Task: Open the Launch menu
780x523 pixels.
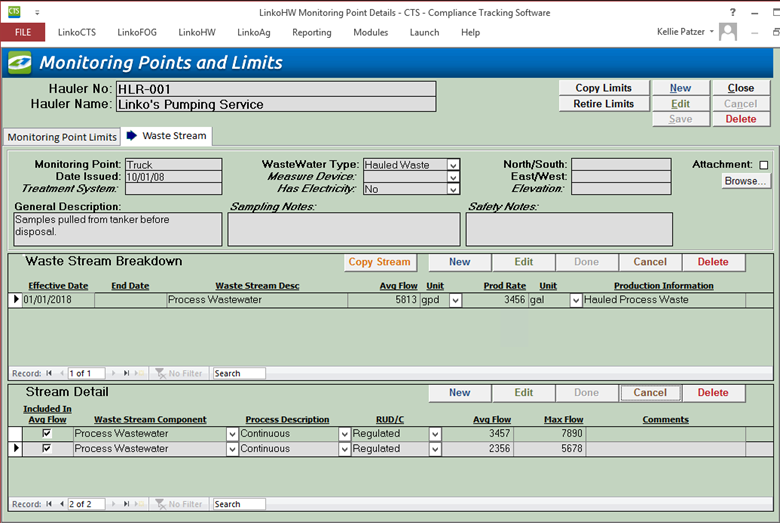Action: point(424,32)
